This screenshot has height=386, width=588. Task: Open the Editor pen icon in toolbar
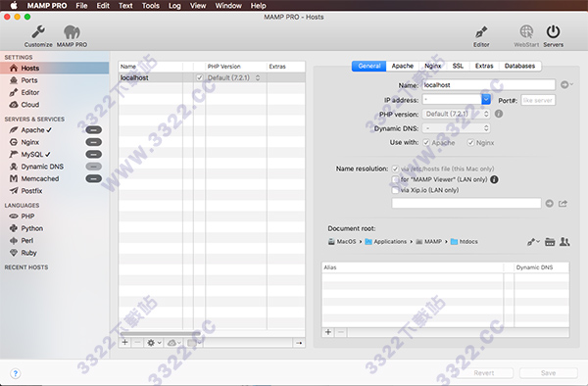coord(481,32)
